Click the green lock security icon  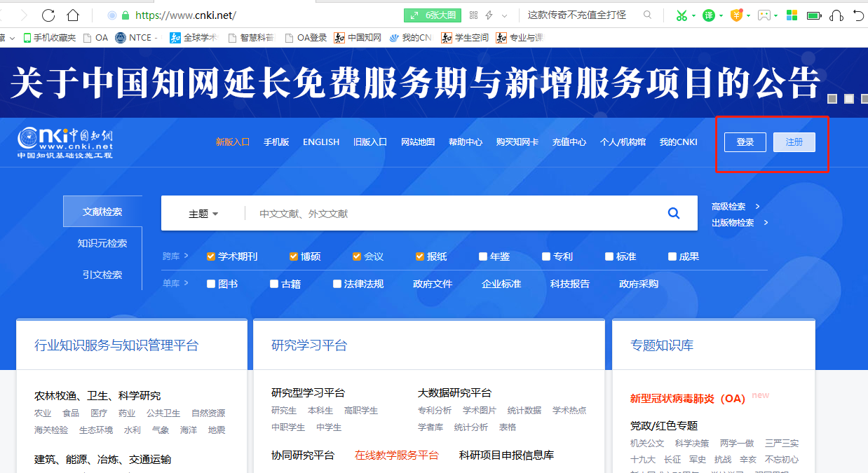[x=126, y=15]
